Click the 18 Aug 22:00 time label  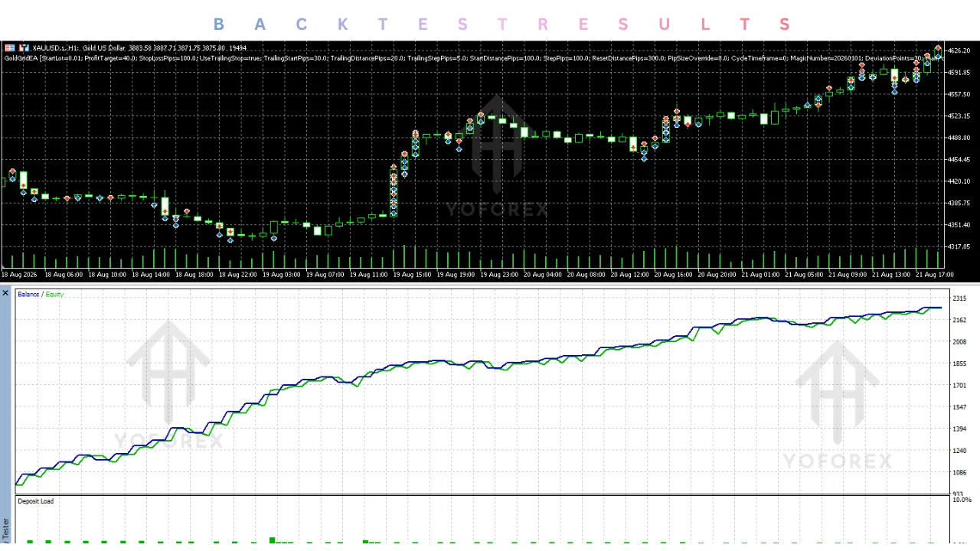[x=238, y=275]
